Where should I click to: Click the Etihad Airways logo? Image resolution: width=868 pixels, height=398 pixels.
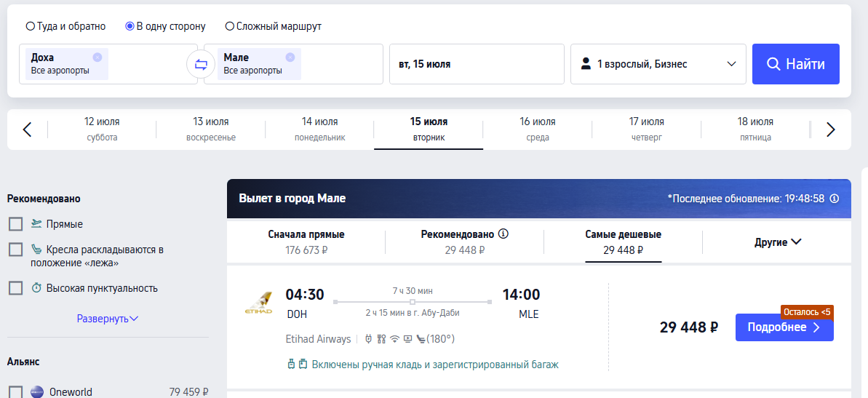point(258,303)
